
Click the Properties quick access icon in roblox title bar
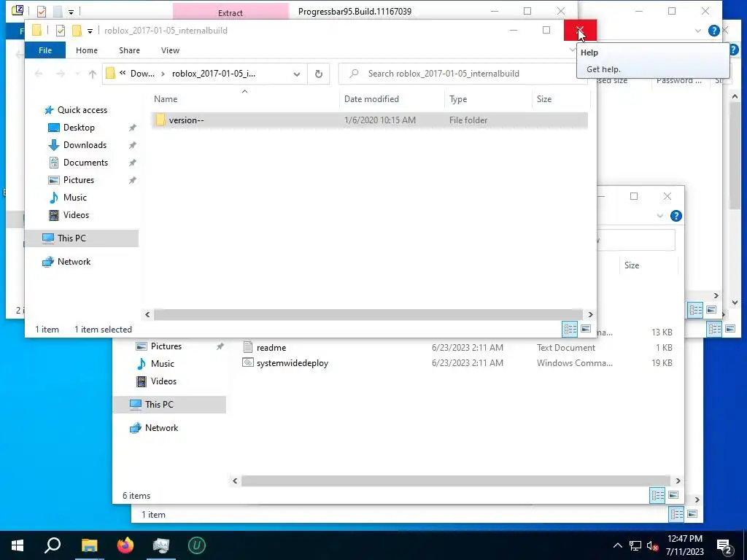[x=61, y=31]
